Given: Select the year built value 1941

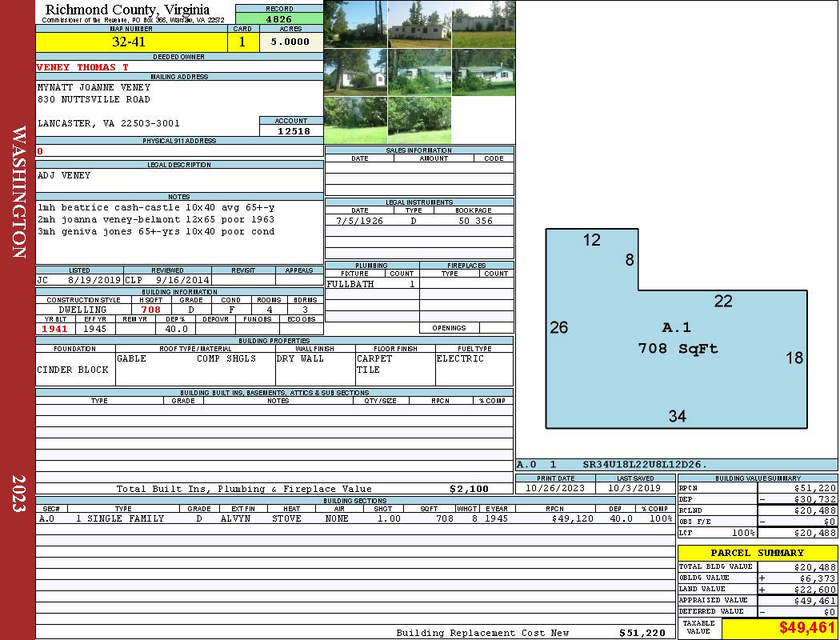Looking at the screenshot, I should pos(54,329).
